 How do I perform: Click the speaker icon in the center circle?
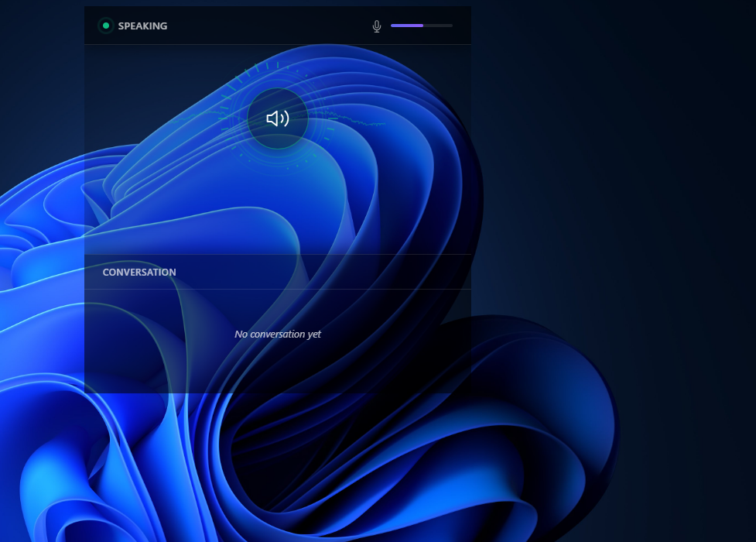[x=278, y=118]
